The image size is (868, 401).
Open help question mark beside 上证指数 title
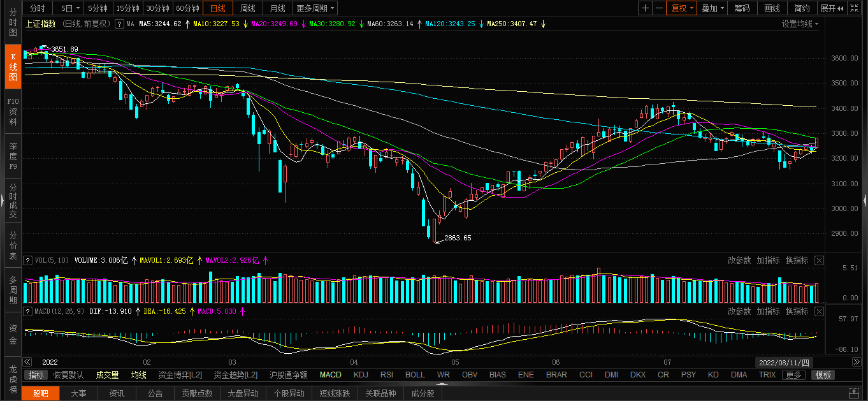(119, 24)
